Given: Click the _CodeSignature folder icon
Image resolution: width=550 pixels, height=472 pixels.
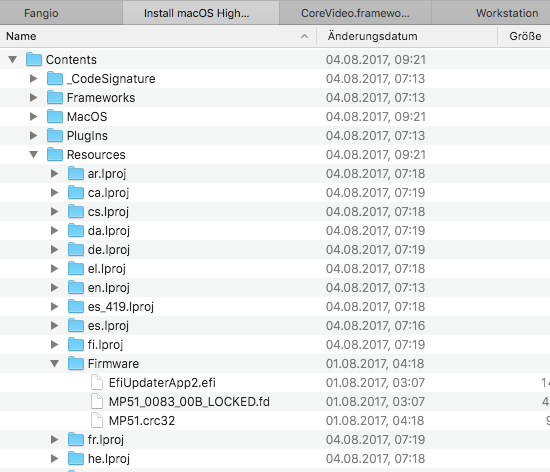Looking at the screenshot, I should (55, 78).
